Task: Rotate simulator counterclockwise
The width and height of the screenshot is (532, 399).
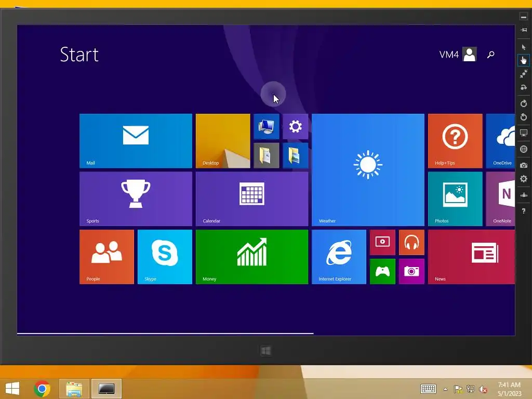Action: click(524, 117)
